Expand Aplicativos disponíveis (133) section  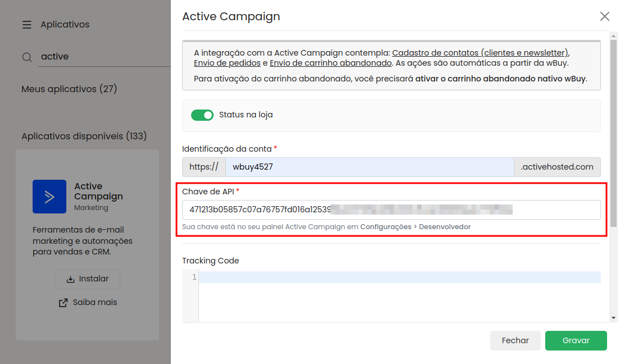(84, 136)
